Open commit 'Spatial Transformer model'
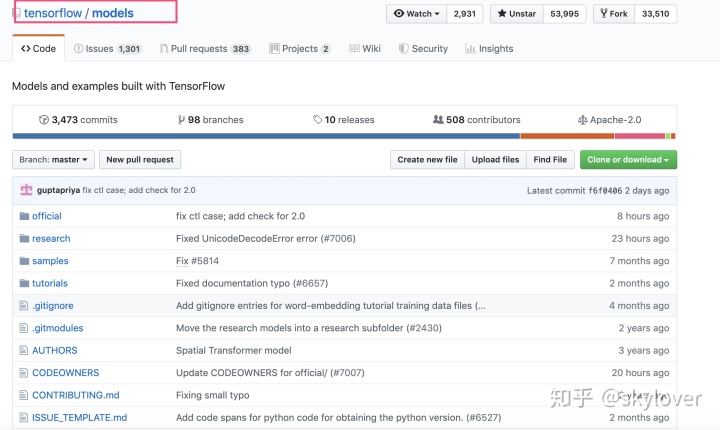This screenshot has height=430, width=720. pyautogui.click(x=234, y=351)
